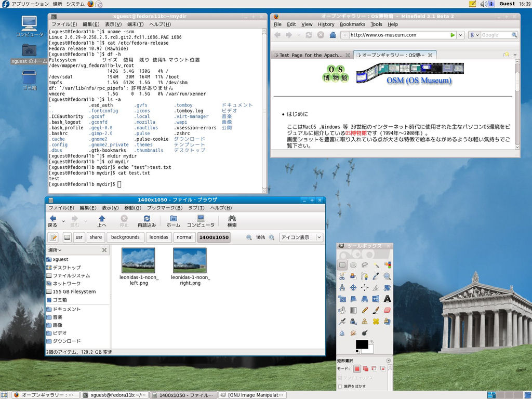
Task: Click the black foreground color swatch in GIMP
Action: tap(362, 344)
